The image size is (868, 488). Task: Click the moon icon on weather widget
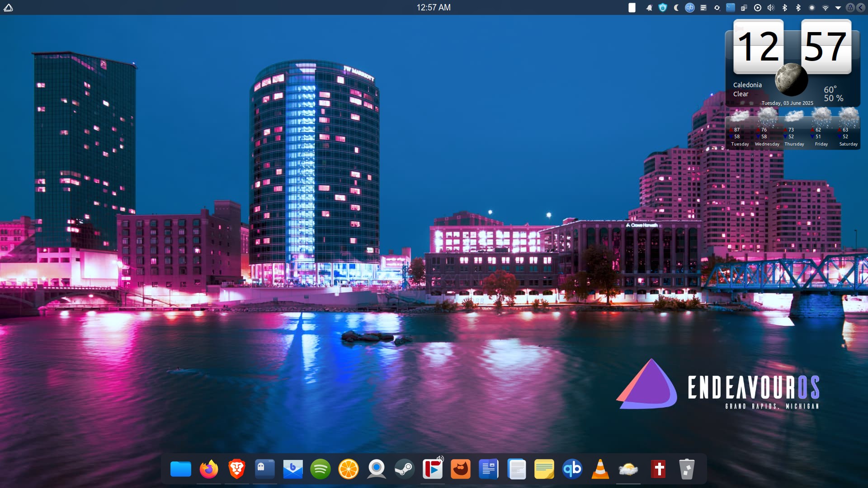coord(792,80)
